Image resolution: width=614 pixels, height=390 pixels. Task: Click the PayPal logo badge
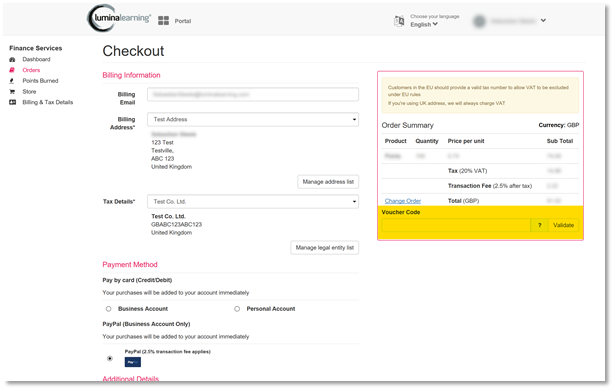click(x=133, y=362)
